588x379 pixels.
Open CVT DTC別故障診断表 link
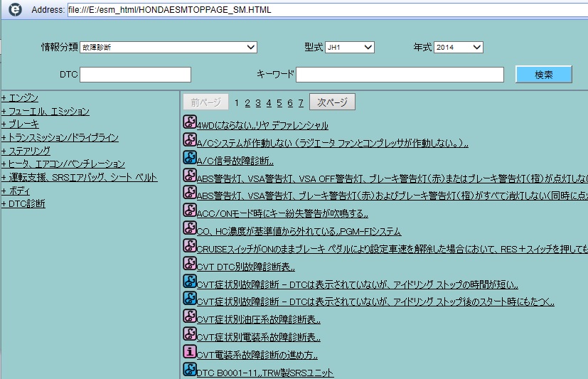(x=245, y=267)
